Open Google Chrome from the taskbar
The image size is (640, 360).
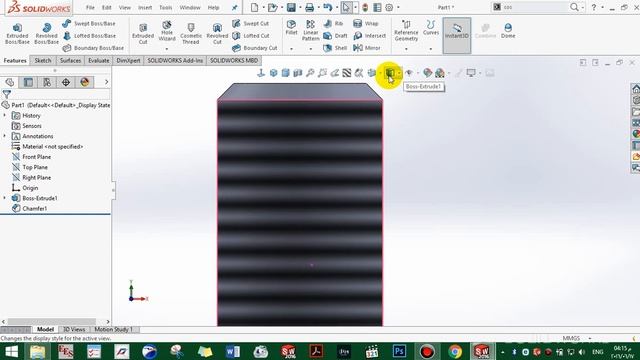click(455, 351)
